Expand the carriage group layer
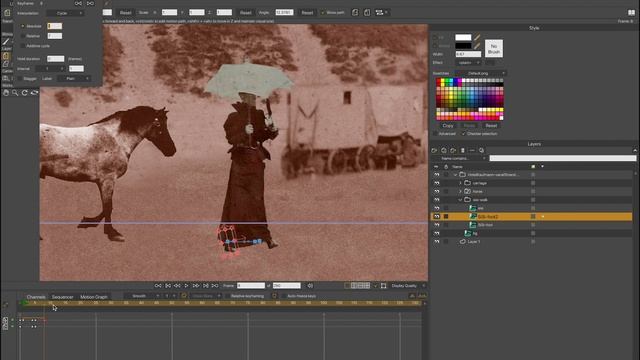The width and height of the screenshot is (640, 360). (460, 183)
